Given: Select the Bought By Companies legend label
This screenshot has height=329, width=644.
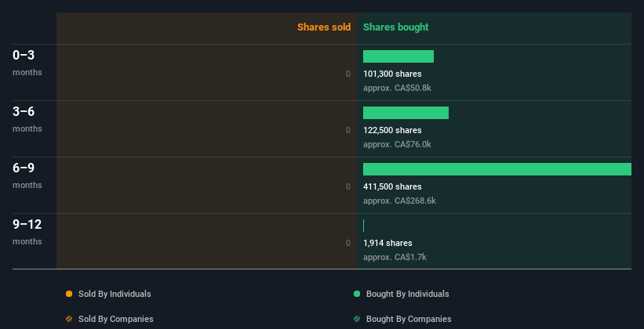Looking at the screenshot, I should click(x=409, y=319).
